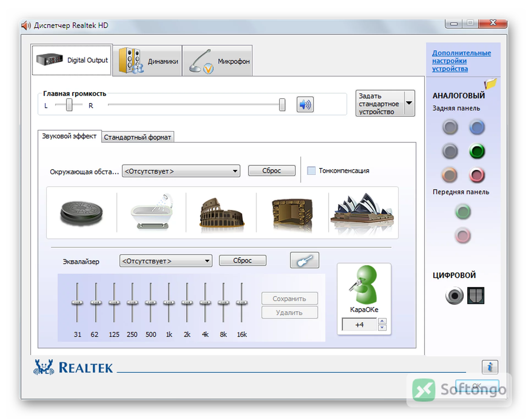Click the Сохранить equalizer button
The height and width of the screenshot is (420, 528).
pos(290,298)
